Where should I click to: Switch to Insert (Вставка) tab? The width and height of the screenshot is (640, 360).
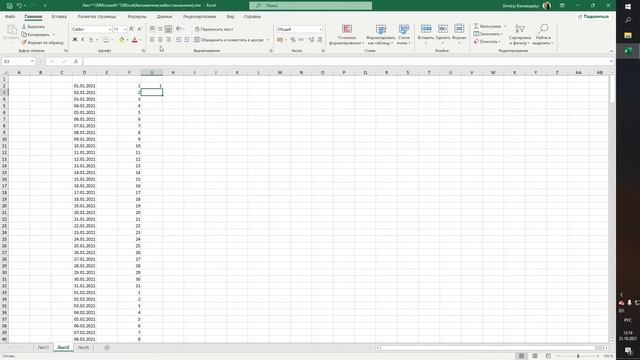59,17
